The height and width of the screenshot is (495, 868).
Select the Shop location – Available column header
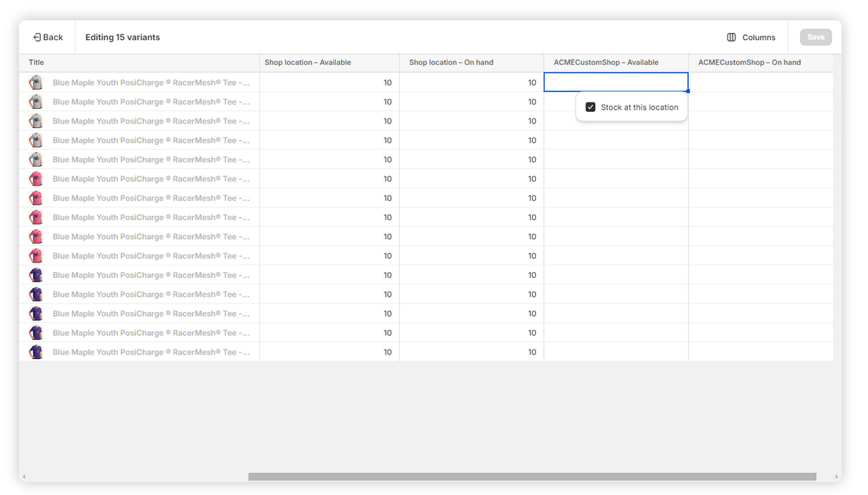[x=307, y=63]
